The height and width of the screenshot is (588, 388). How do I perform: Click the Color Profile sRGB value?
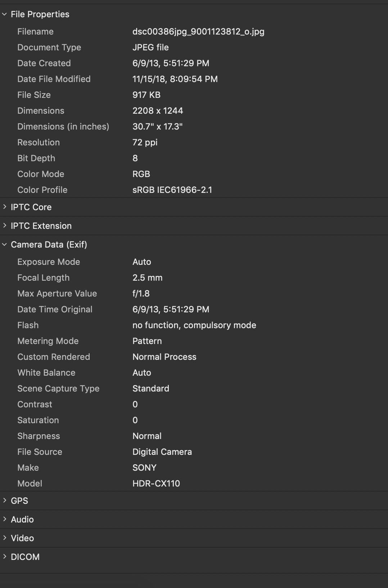172,190
